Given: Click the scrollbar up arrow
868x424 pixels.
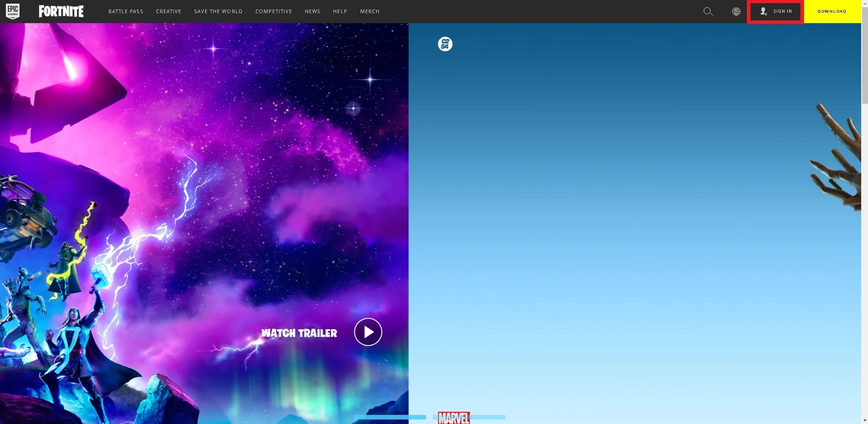Looking at the screenshot, I should 864,3.
